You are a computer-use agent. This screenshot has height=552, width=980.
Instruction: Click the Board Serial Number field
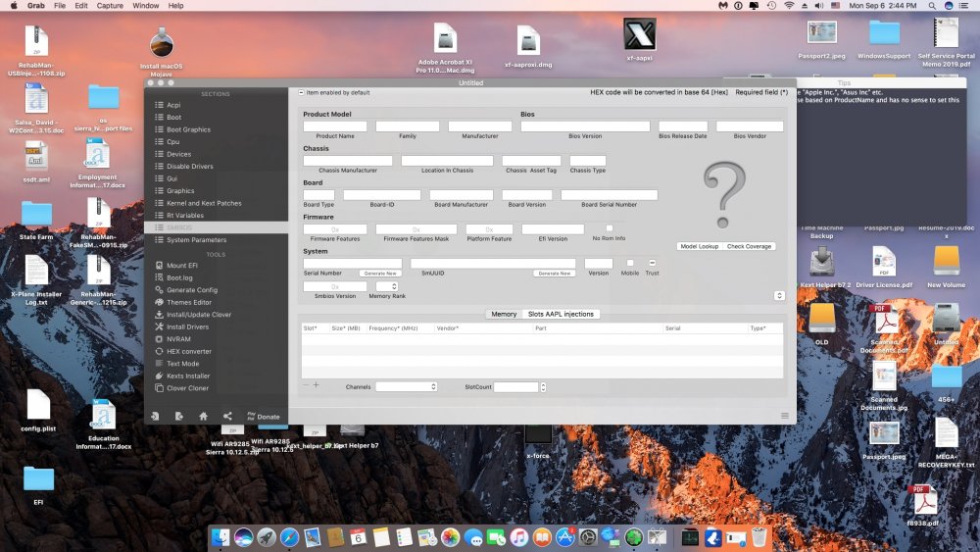coord(609,195)
